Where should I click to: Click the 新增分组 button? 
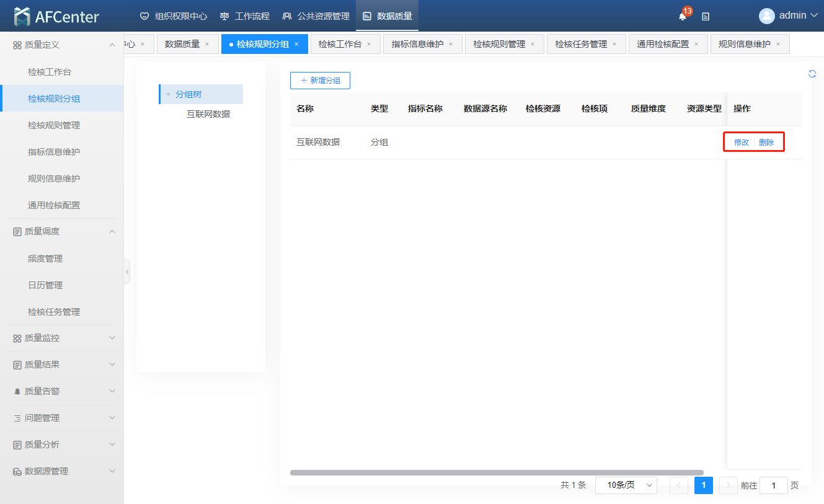[320, 81]
